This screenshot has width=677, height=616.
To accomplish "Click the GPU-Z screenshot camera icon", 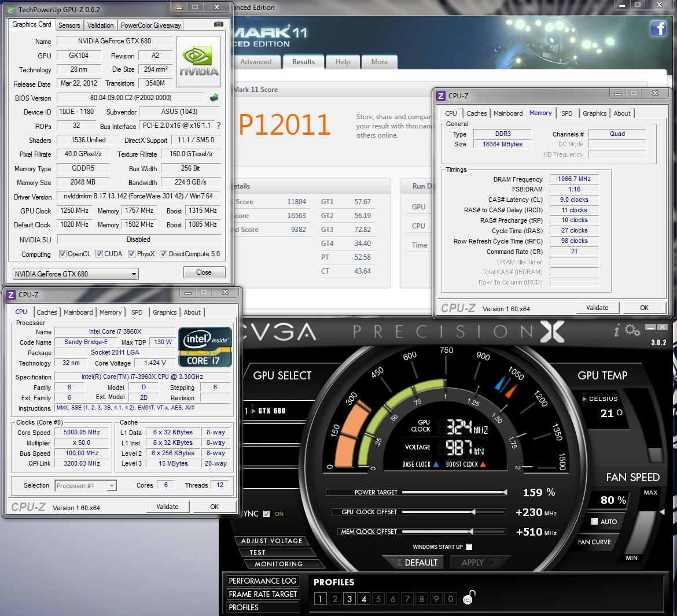I will pos(219,24).
